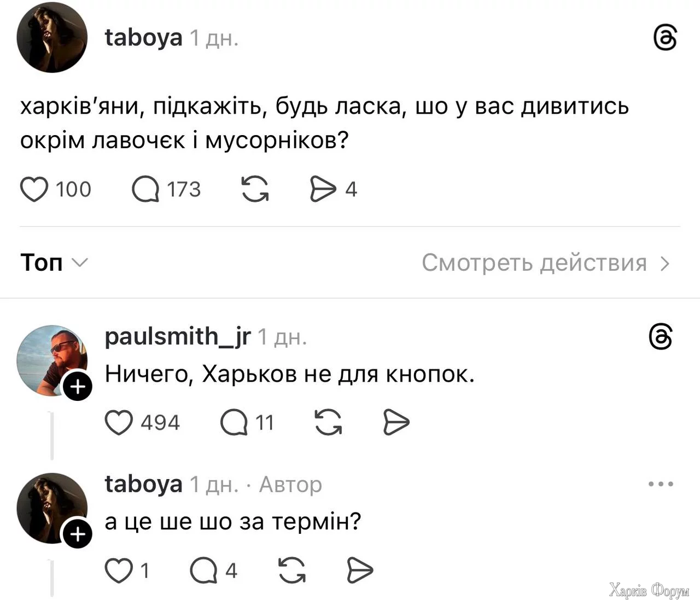Open taboya's profile from the post header
The width and height of the screenshot is (700, 606).
143,37
